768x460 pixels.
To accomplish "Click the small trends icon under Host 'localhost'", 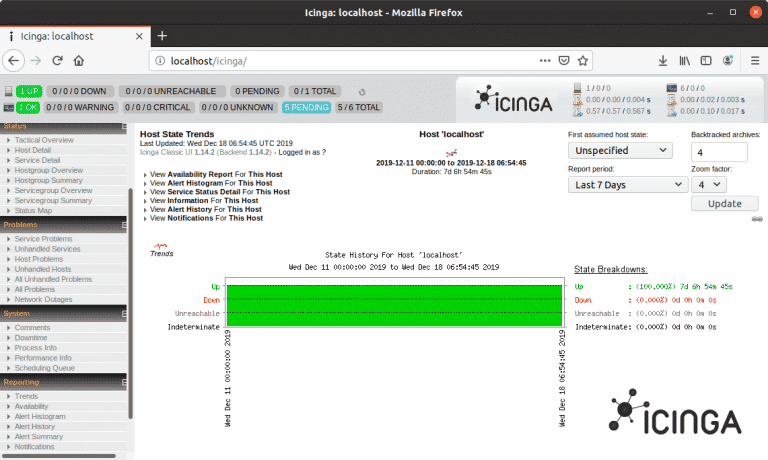I will (x=451, y=153).
